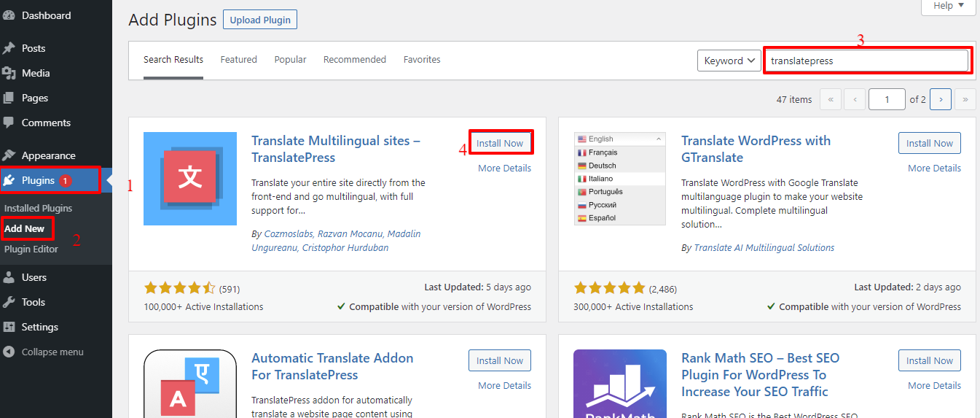Click the 100,000+ Active Installations text
This screenshot has height=418, width=980.
(x=204, y=306)
